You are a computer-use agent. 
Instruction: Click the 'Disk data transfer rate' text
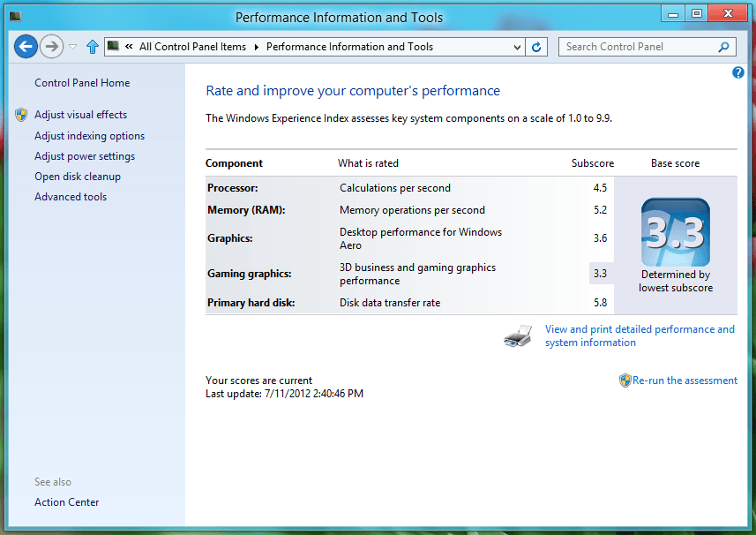(x=390, y=303)
